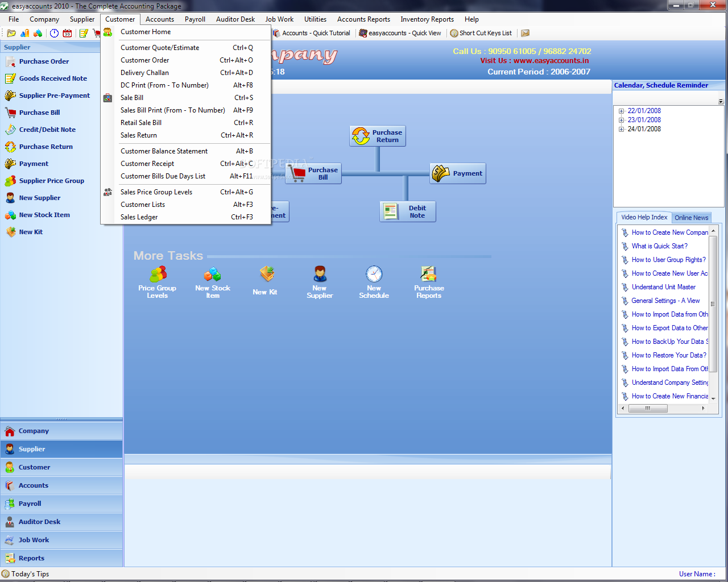This screenshot has height=582, width=728.
Task: Expand the 22/01/2008 calendar node
Action: [622, 111]
